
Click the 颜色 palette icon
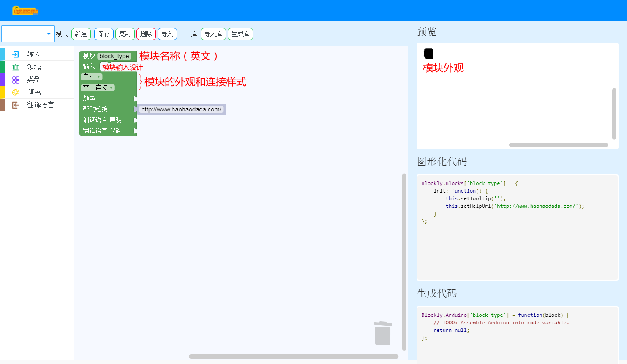[x=16, y=92]
